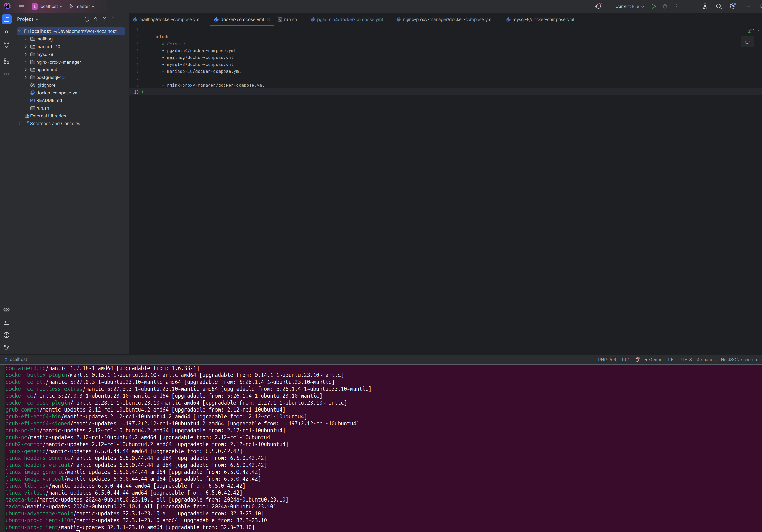
Task: Open the Code With Me add-user icon
Action: tap(705, 6)
